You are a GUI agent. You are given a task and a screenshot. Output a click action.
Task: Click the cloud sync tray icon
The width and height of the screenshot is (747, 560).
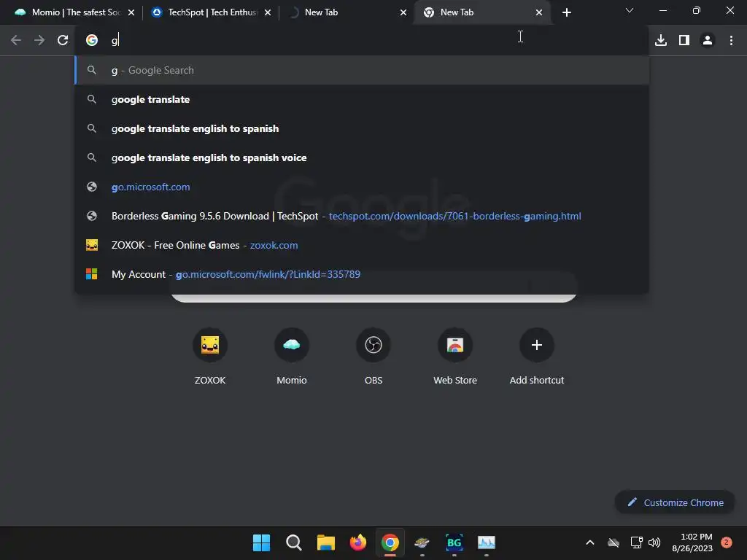pyautogui.click(x=613, y=542)
